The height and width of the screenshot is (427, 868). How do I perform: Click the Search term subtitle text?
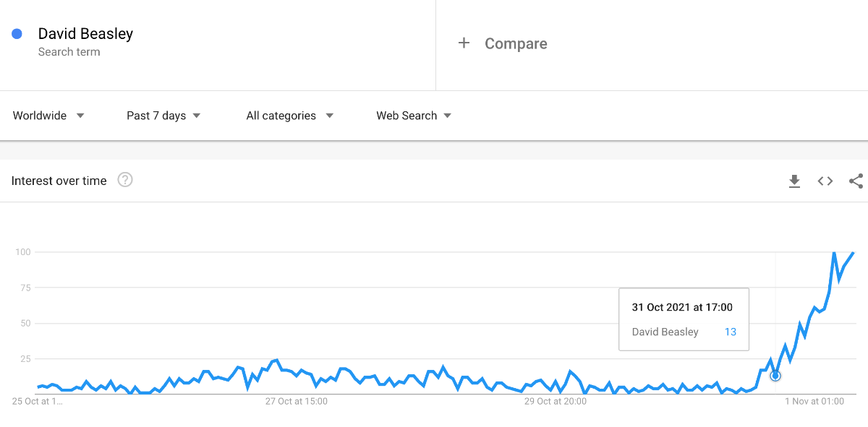coord(69,52)
